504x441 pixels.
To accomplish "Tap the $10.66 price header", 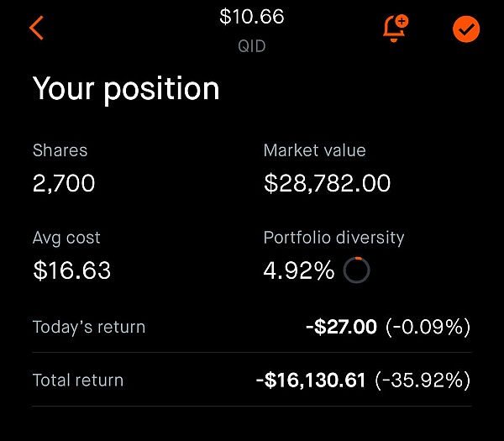I will (251, 17).
